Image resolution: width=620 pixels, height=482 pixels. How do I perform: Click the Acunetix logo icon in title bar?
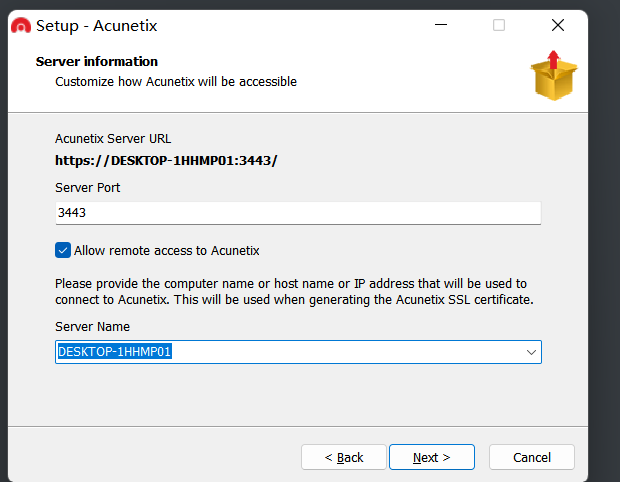click(x=21, y=26)
